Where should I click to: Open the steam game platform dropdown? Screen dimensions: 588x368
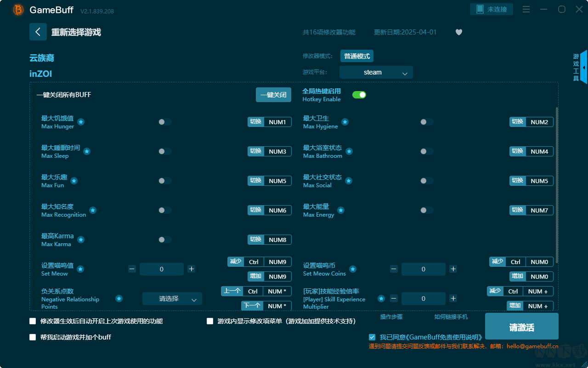pyautogui.click(x=376, y=72)
